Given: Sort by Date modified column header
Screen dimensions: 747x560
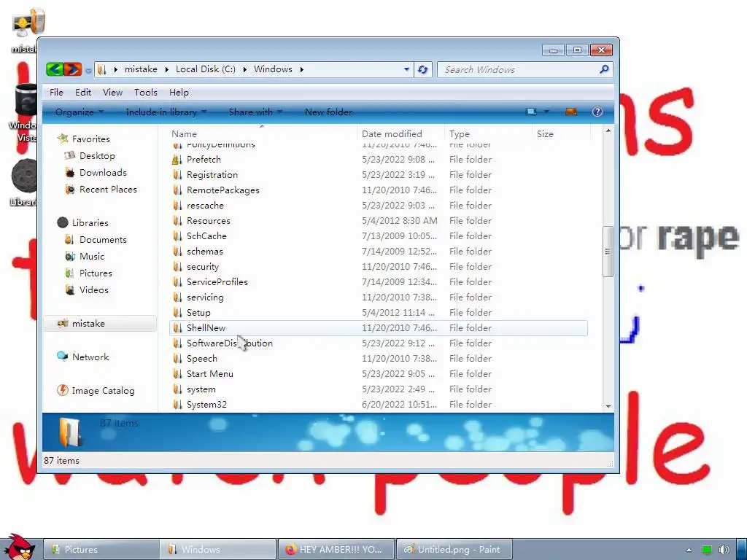Looking at the screenshot, I should (x=400, y=134).
